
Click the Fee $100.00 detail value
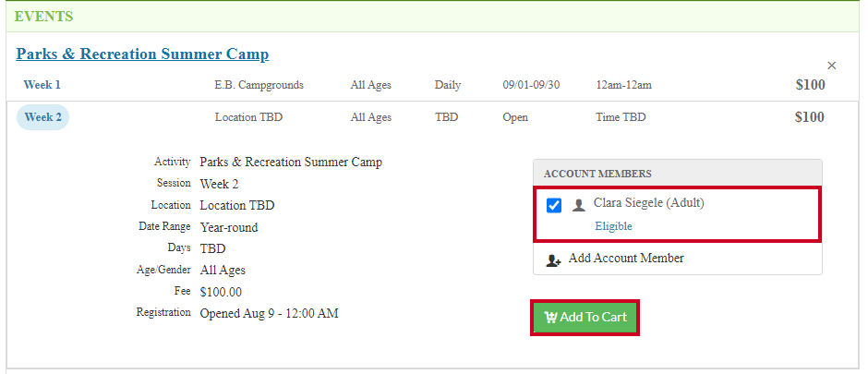pos(221,292)
